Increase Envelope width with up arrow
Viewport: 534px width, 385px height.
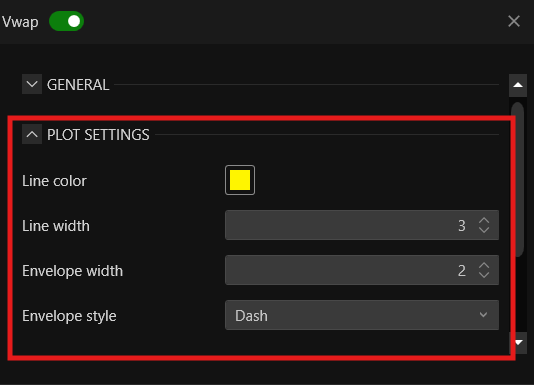coord(484,266)
